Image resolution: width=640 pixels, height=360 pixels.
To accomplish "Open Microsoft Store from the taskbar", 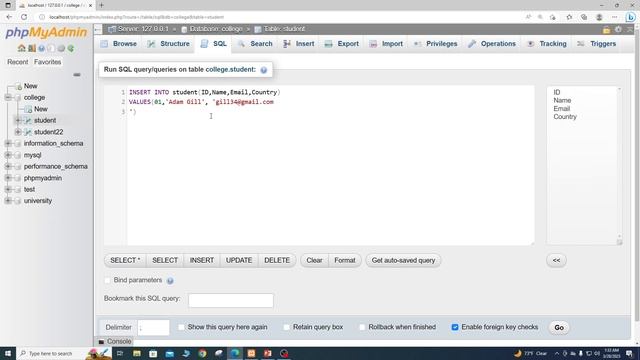I will click(x=153, y=353).
